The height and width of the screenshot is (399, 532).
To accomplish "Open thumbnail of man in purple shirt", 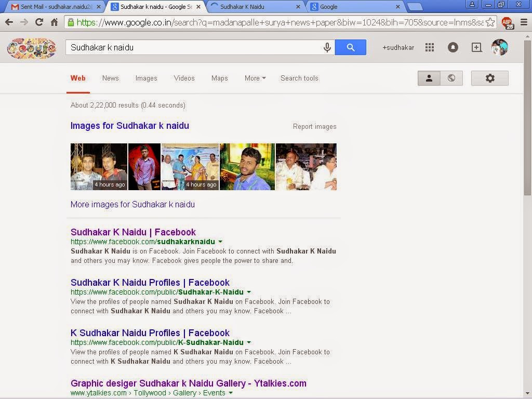I will pos(144,167).
